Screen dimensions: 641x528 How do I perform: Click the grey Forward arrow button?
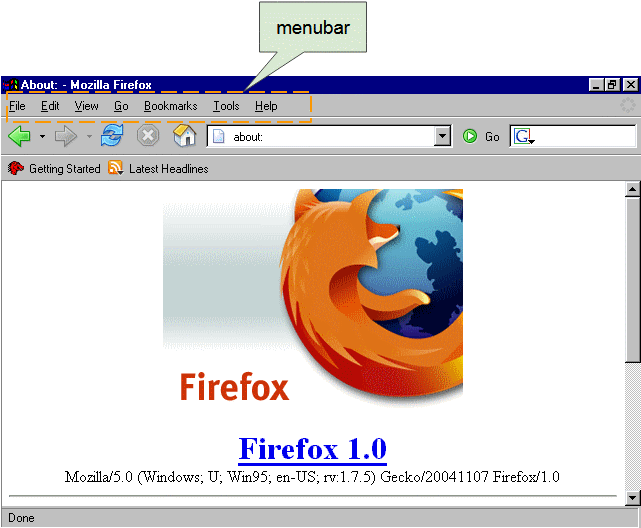pyautogui.click(x=66, y=136)
